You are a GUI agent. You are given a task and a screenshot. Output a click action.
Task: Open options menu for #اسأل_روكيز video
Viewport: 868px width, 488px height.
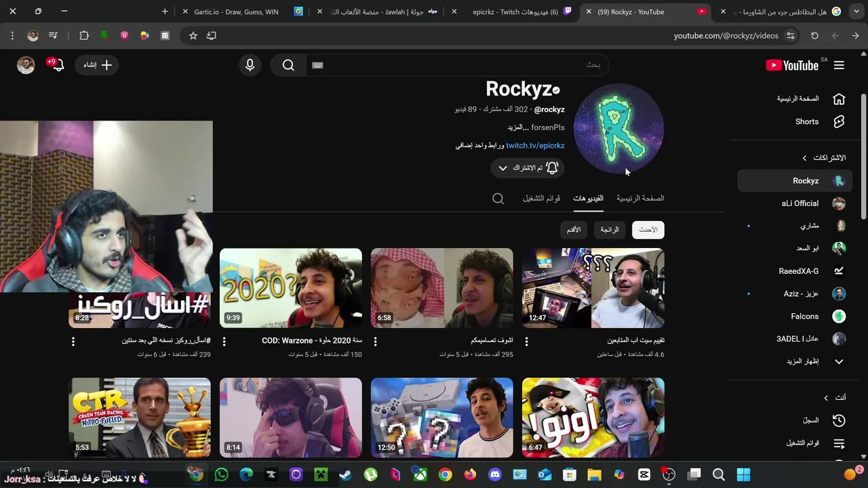pyautogui.click(x=73, y=342)
